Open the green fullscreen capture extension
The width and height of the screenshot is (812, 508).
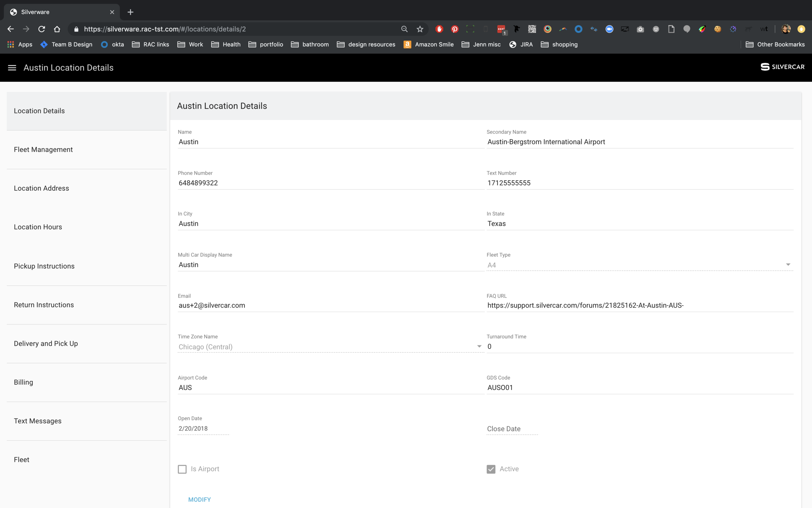click(x=470, y=29)
